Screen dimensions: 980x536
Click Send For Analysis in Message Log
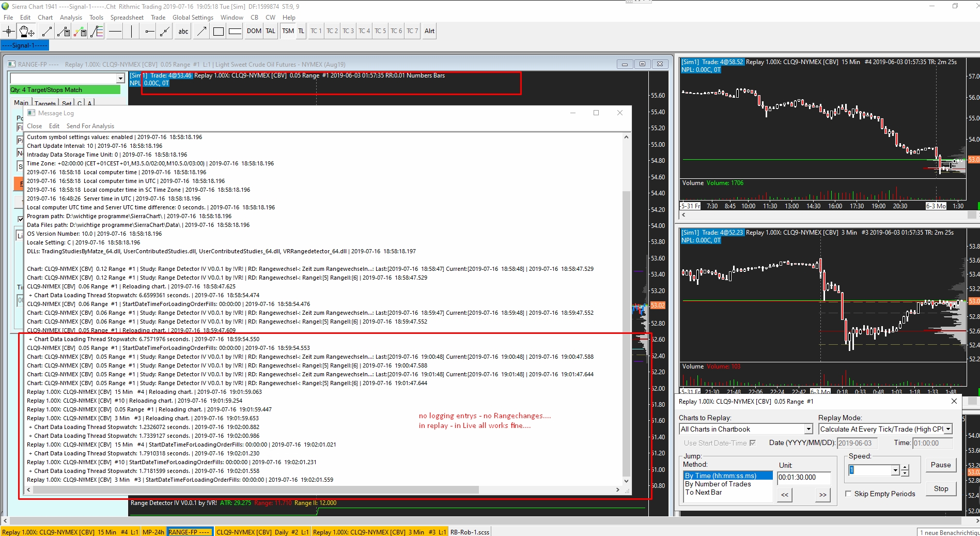[90, 126]
